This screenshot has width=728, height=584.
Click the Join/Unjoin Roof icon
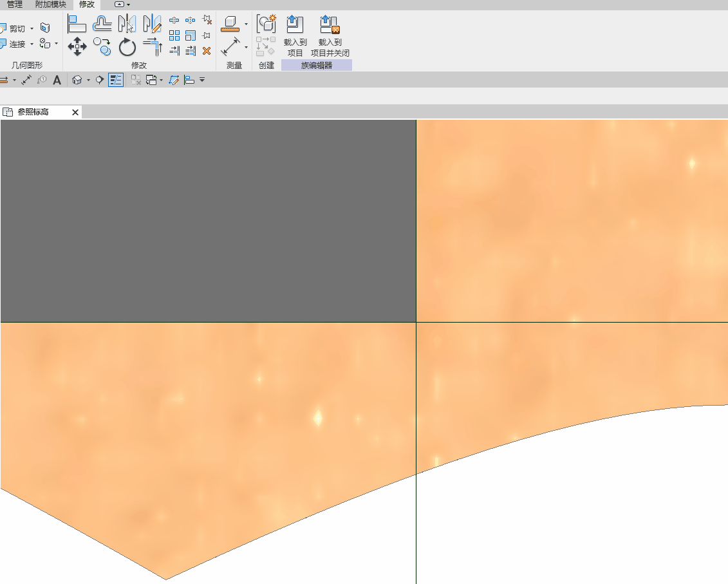coord(45,28)
